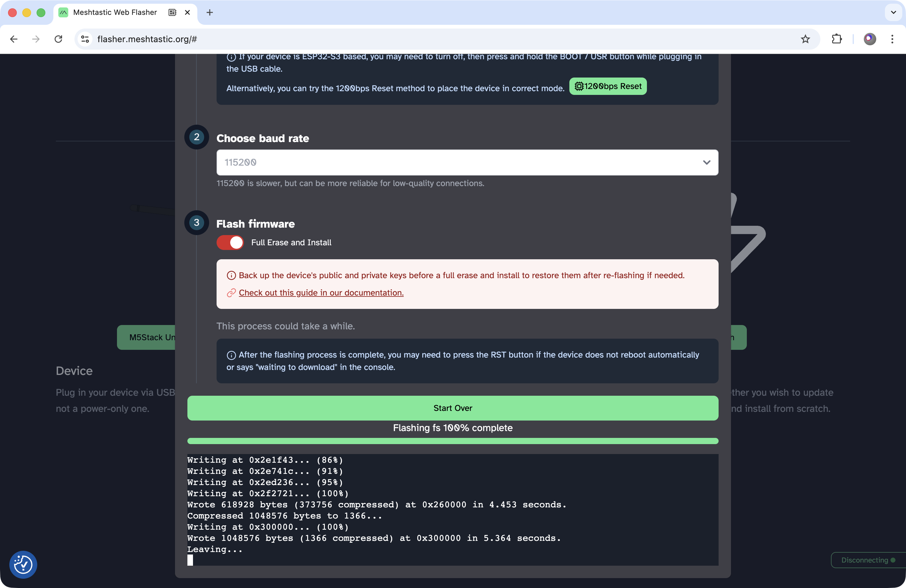Viewport: 906px width, 588px height.
Task: Toggle the Full Erase and Install switch
Action: pyautogui.click(x=230, y=243)
